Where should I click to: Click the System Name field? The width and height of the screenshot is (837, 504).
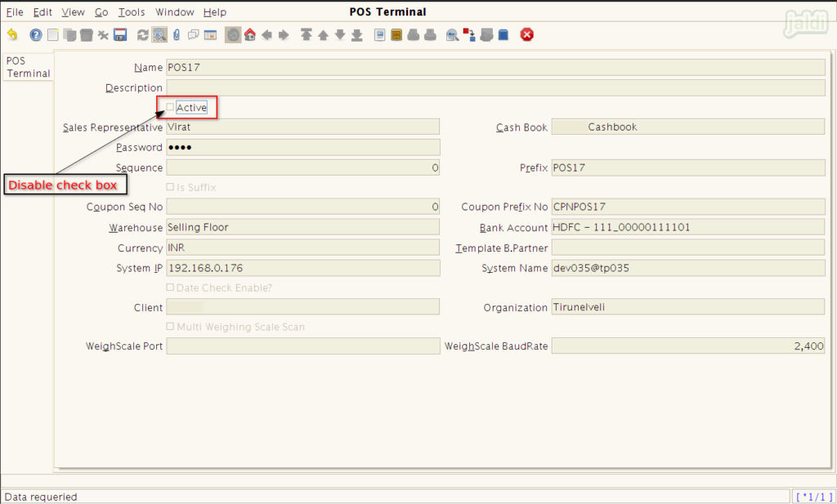688,268
